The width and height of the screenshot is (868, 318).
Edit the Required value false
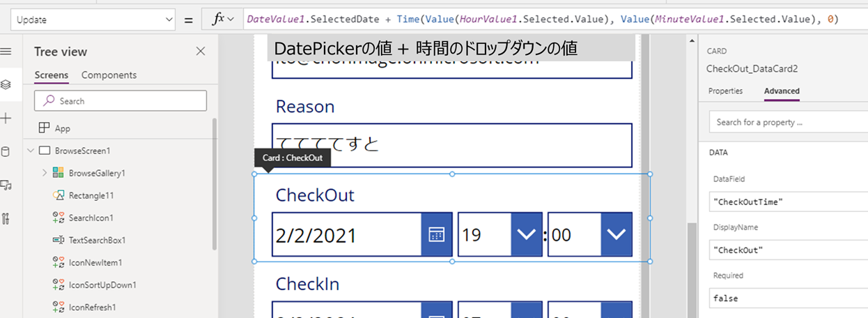pos(789,298)
